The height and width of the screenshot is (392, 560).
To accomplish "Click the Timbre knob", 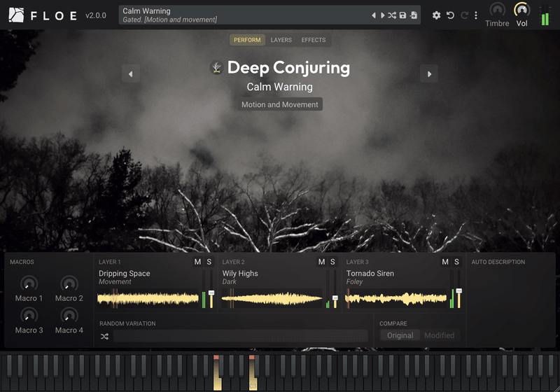I will pos(497,10).
